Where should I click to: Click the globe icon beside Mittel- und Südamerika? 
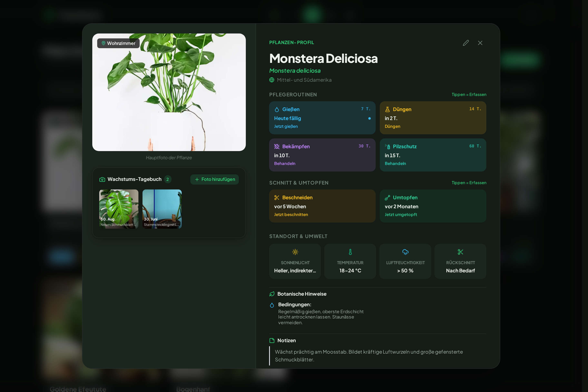click(272, 80)
